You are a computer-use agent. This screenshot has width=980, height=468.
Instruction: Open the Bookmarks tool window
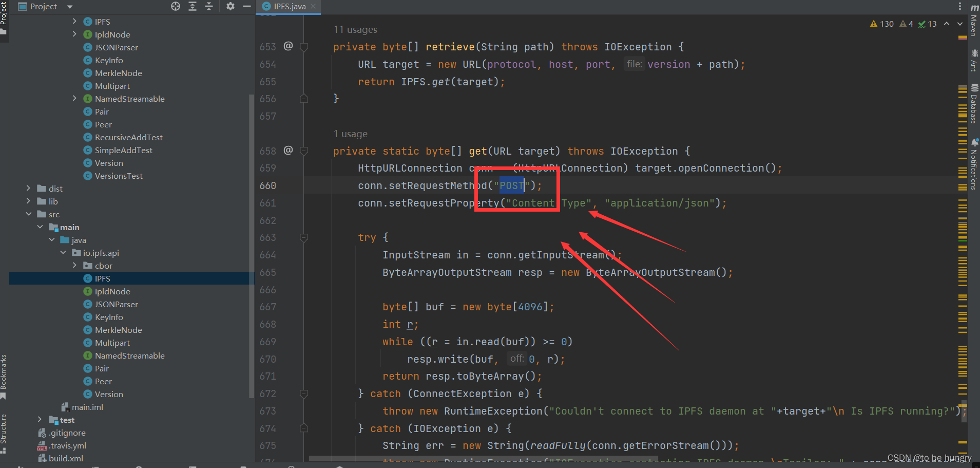point(4,376)
